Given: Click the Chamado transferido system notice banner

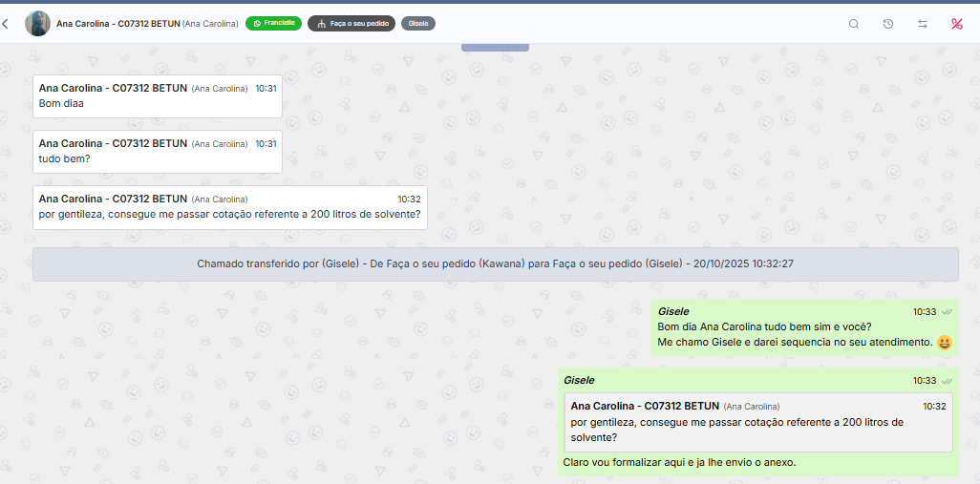Looking at the screenshot, I should (x=495, y=263).
